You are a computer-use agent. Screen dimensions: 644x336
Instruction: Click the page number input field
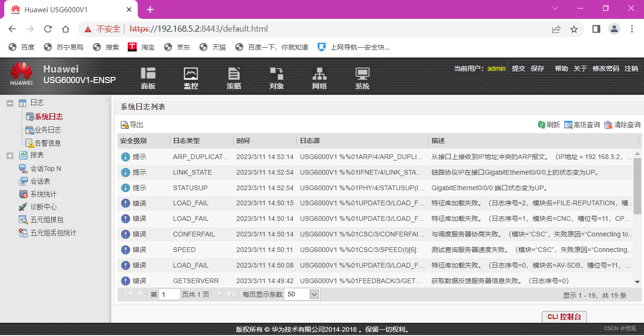tap(170, 294)
